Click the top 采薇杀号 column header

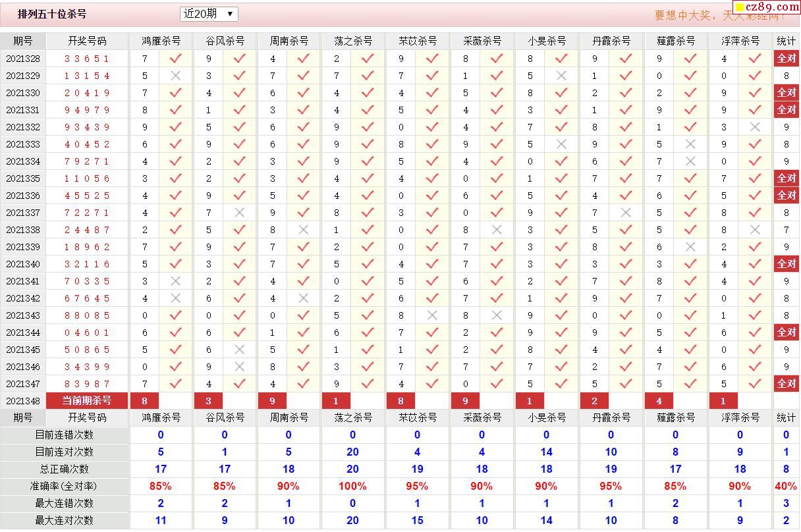point(483,41)
